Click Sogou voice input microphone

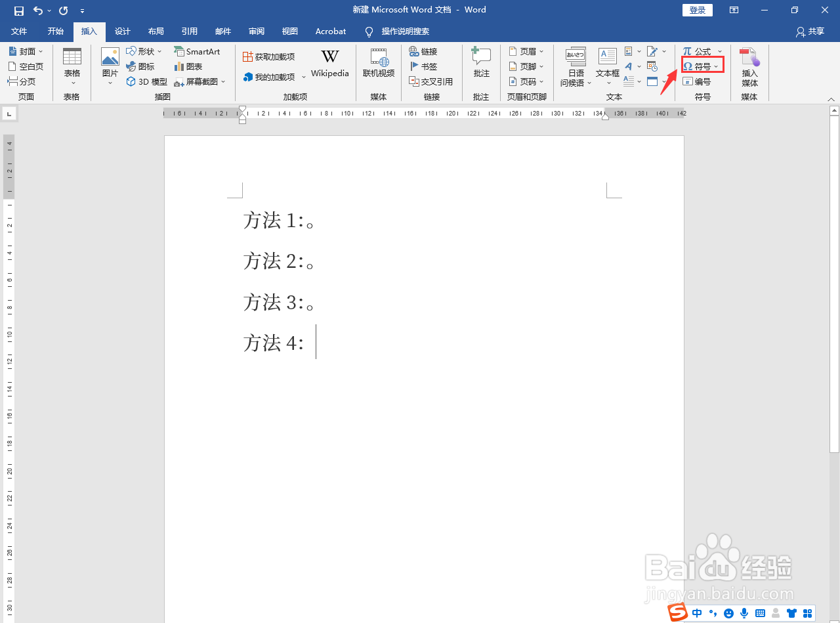pos(744,613)
